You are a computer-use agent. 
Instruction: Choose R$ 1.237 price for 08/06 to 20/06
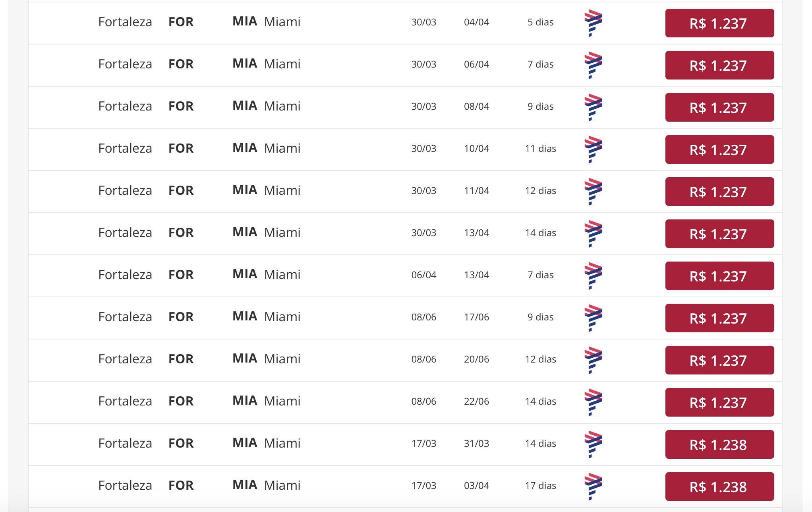tap(719, 360)
